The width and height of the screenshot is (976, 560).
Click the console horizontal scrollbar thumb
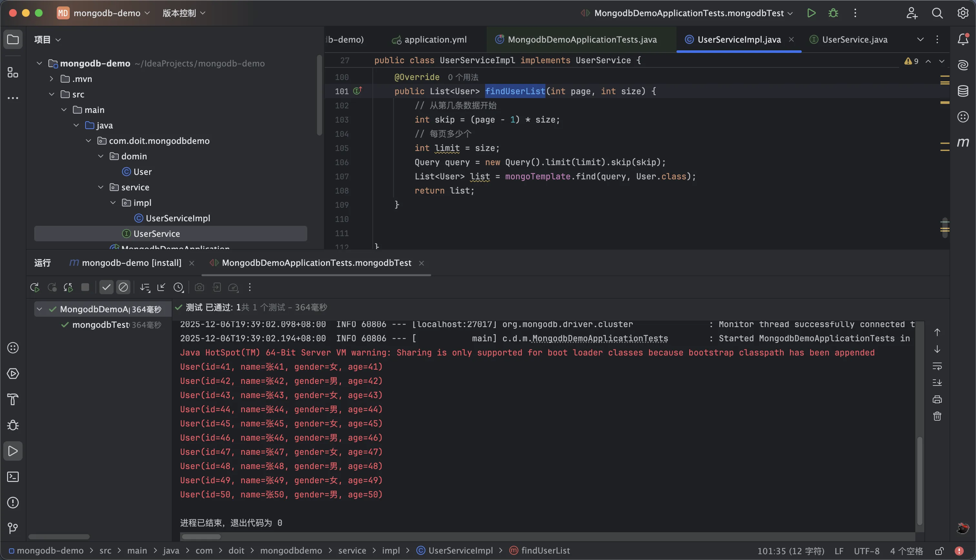coord(201,536)
